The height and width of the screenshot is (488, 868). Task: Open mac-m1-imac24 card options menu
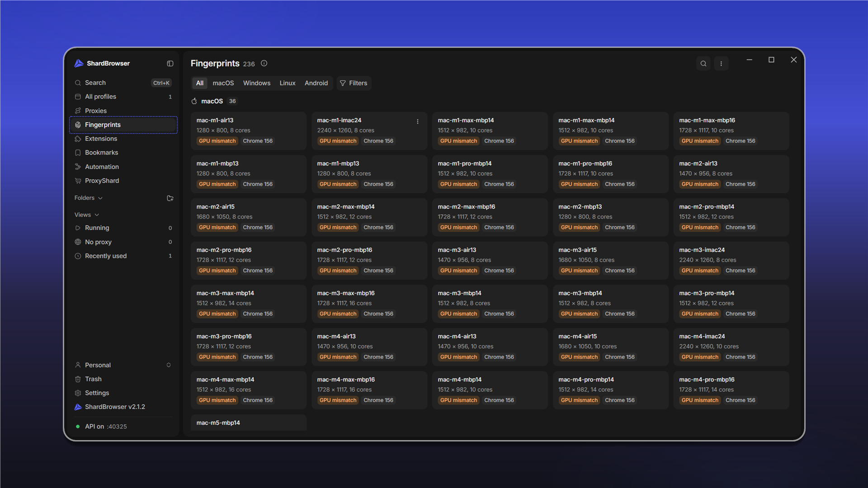coord(418,122)
